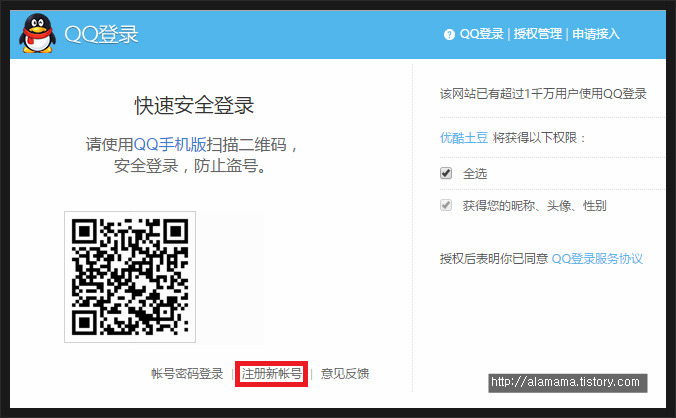Open the 优酷土豆 link
Viewport: 676px width, 418px height.
(464, 138)
